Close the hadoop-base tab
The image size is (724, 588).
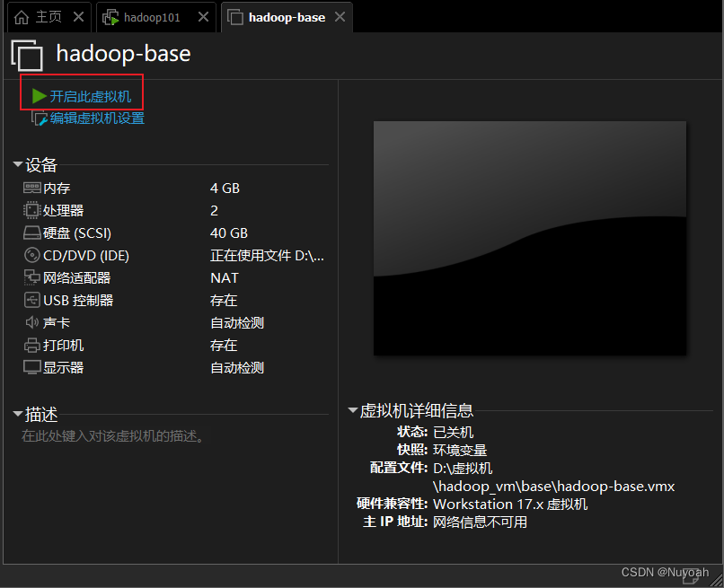click(340, 17)
